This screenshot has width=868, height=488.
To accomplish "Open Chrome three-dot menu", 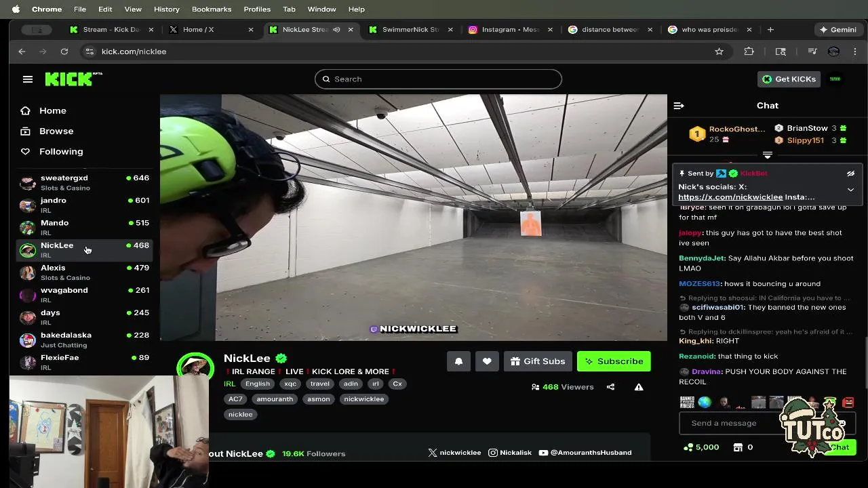I will coord(854,52).
